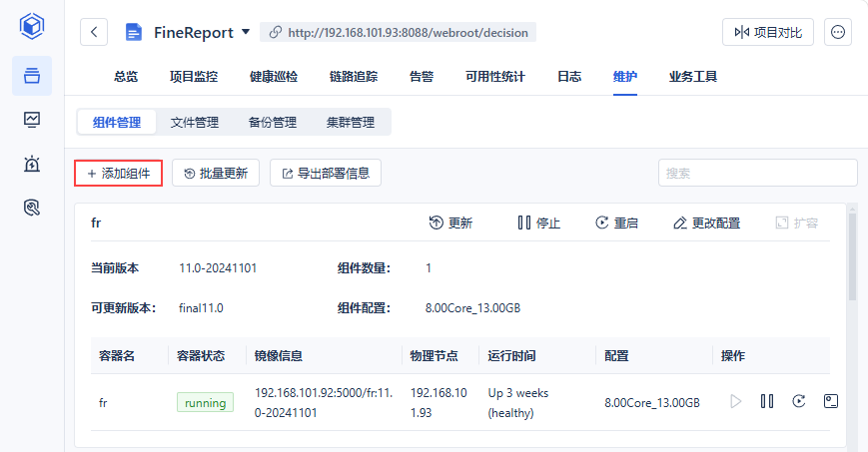
Task: Click the vertical scrollbar of component panel
Action: [x=852, y=256]
